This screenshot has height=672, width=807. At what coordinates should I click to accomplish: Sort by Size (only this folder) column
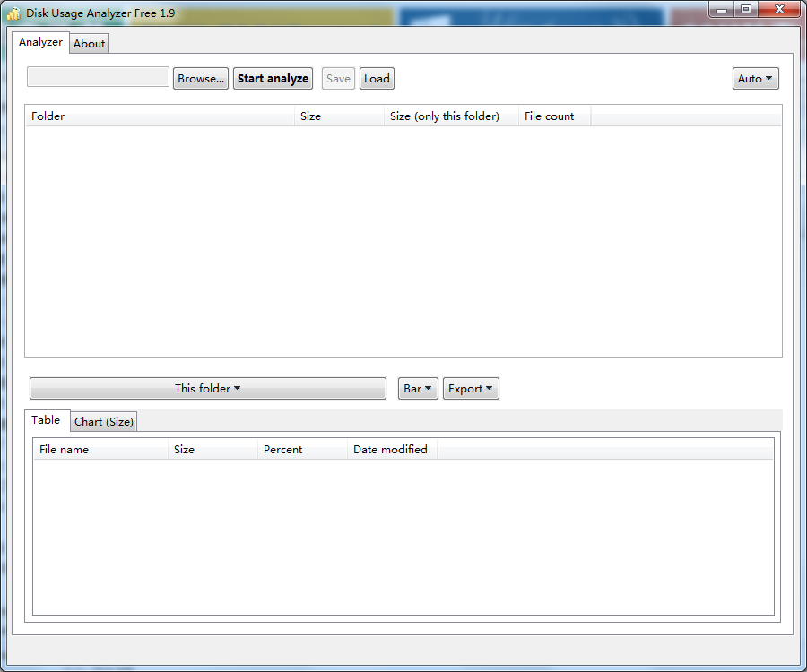tap(451, 116)
